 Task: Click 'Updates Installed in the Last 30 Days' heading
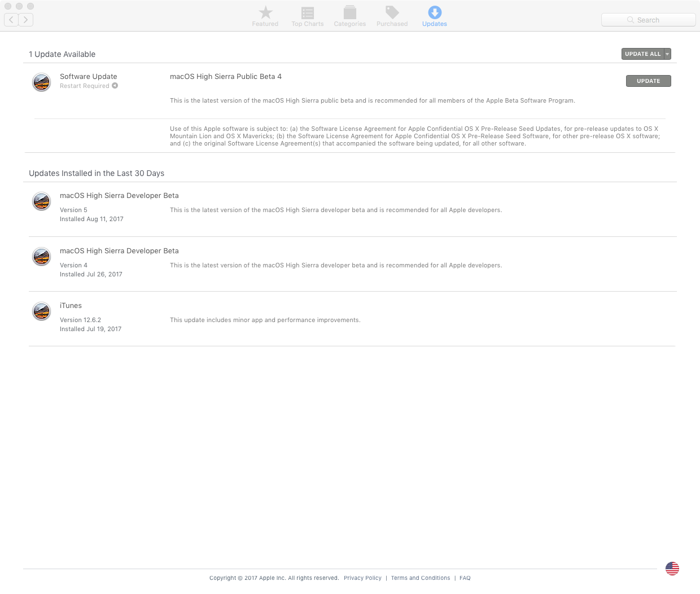click(x=97, y=173)
